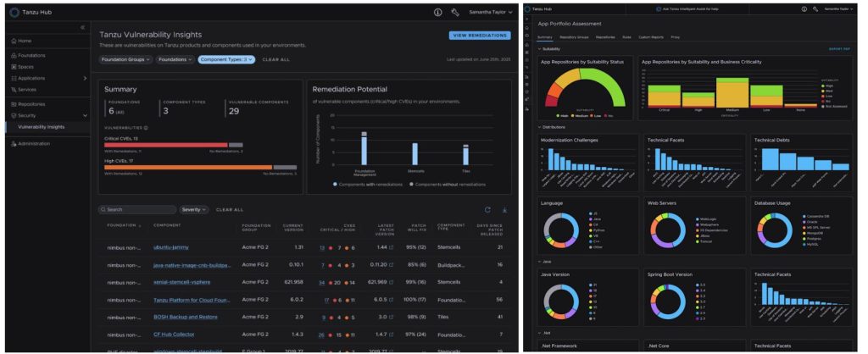This screenshot has height=354, width=868.
Task: Download the vulnerable components table
Action: (504, 210)
